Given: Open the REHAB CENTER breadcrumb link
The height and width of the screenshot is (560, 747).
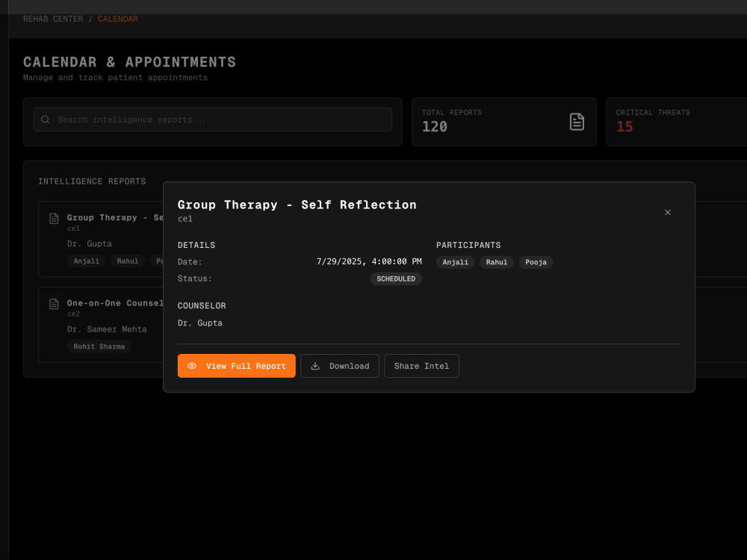Looking at the screenshot, I should pos(53,19).
